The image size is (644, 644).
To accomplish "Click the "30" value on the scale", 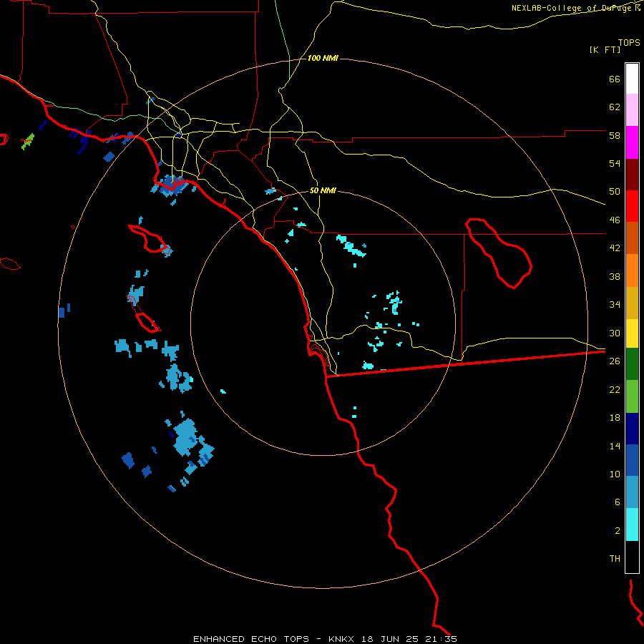I will pos(615,333).
